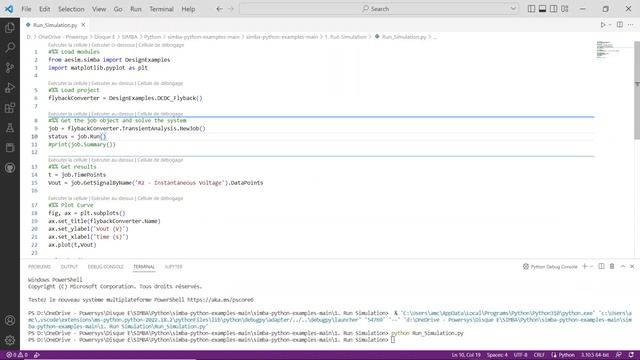Open the Accounts menu in the activity bar
The height and width of the screenshot is (360, 640).
tap(10, 320)
